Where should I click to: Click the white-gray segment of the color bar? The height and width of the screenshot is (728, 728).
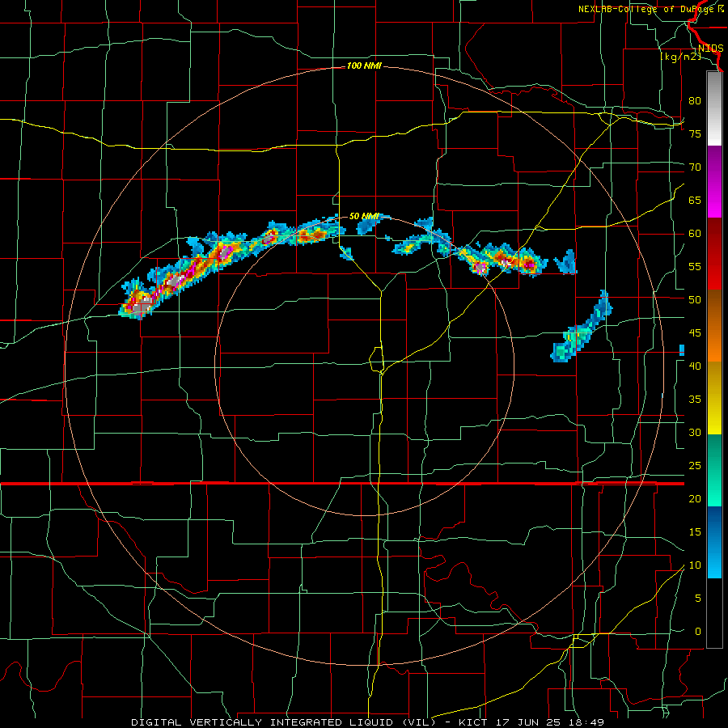[x=714, y=109]
